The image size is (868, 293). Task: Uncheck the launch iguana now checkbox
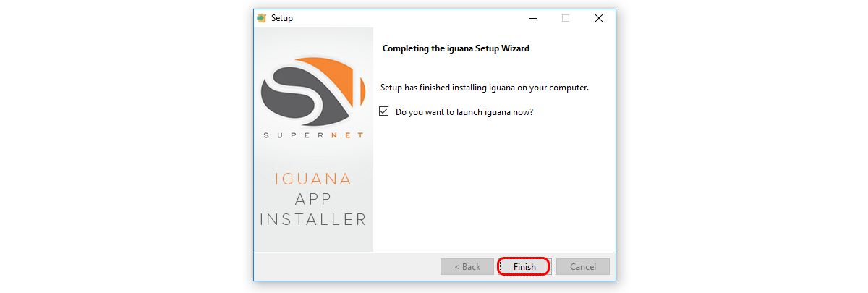coord(385,112)
